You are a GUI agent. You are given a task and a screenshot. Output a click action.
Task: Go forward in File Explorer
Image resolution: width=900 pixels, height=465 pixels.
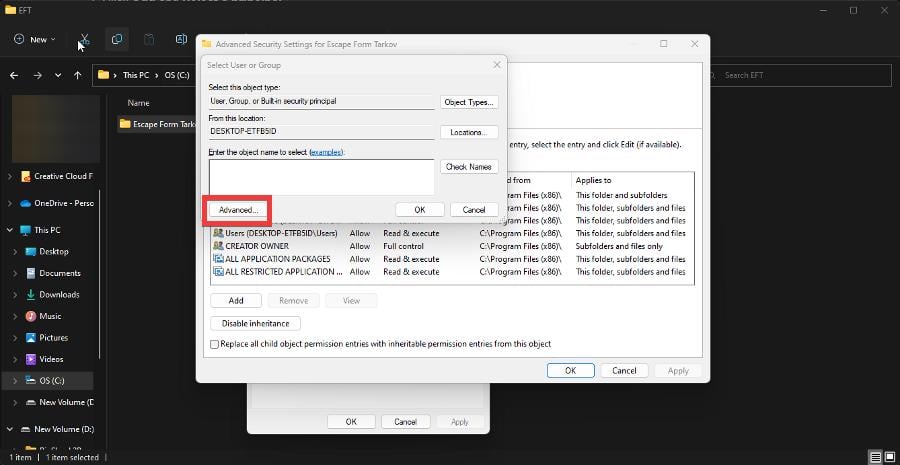[x=37, y=75]
